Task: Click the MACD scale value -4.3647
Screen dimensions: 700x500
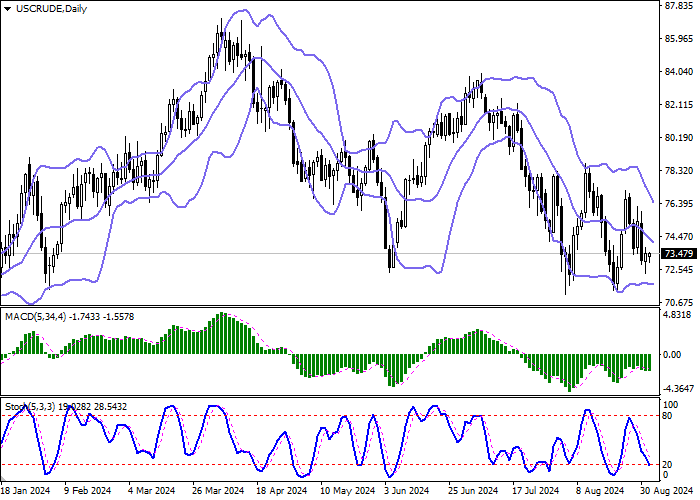Action: 678,389
